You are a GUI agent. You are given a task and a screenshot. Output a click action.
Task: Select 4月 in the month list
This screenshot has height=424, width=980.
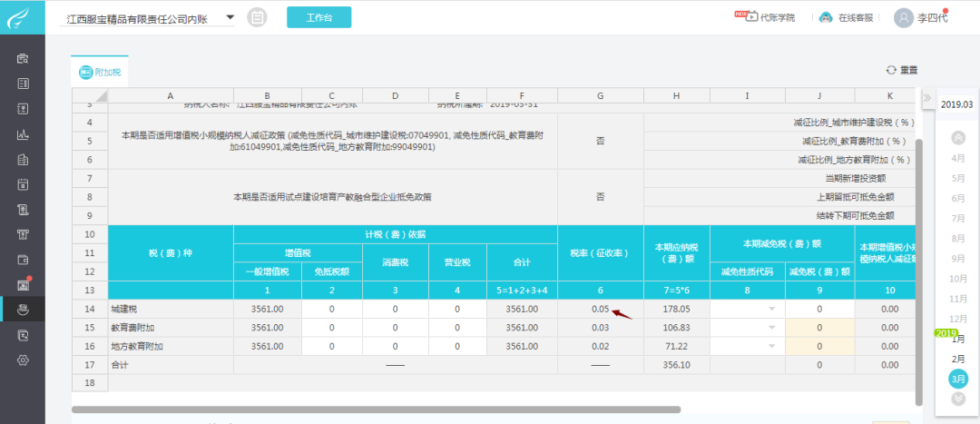(958, 158)
